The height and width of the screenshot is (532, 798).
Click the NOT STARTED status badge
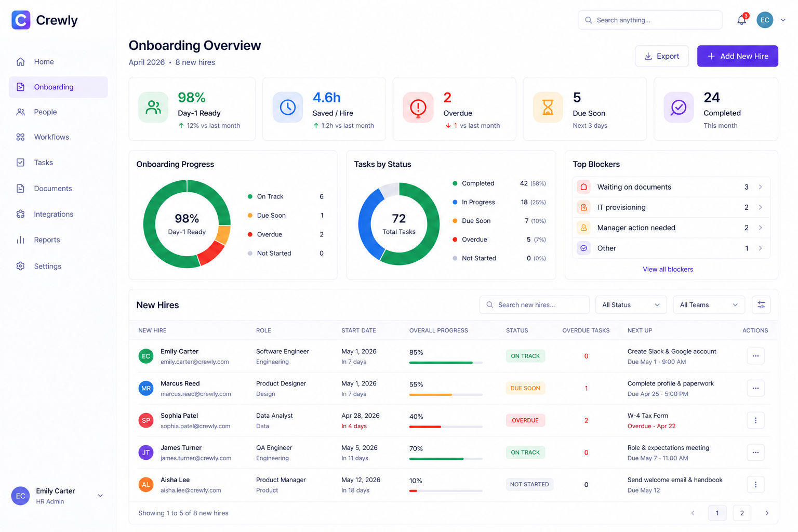point(529,485)
